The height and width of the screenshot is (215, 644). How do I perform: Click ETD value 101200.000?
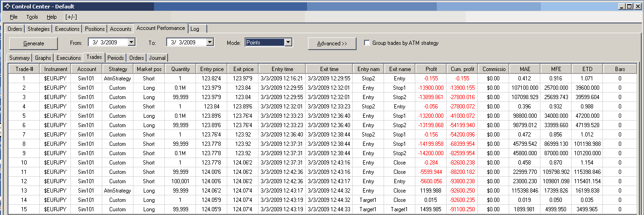587,153
